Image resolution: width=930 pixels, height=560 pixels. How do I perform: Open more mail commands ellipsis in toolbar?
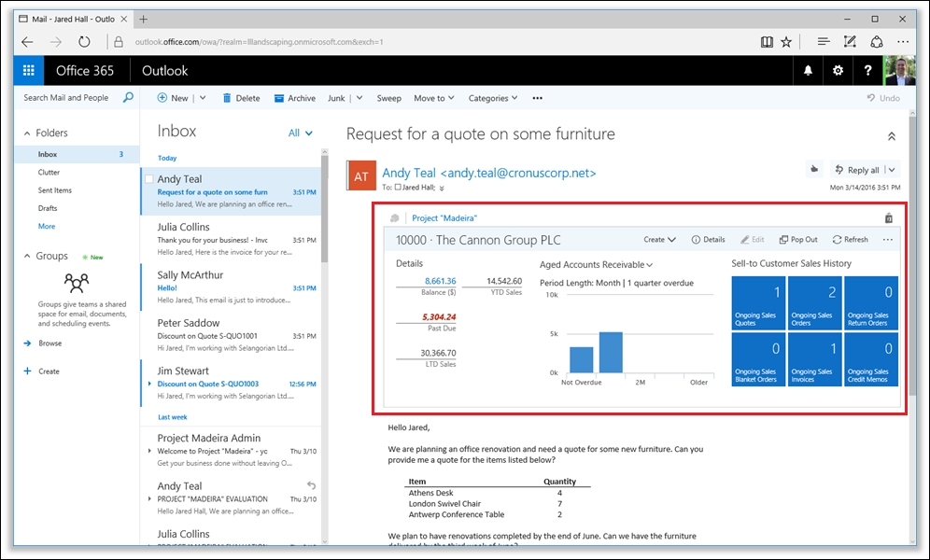coord(537,98)
